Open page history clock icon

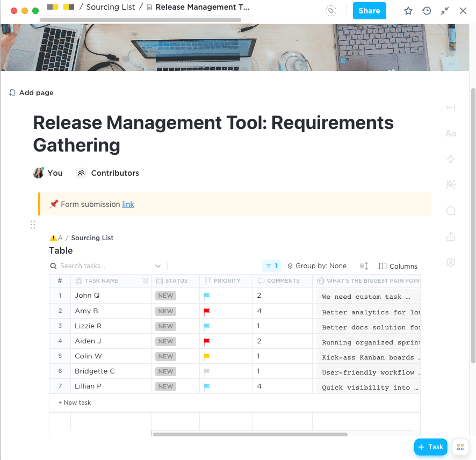pyautogui.click(x=427, y=11)
